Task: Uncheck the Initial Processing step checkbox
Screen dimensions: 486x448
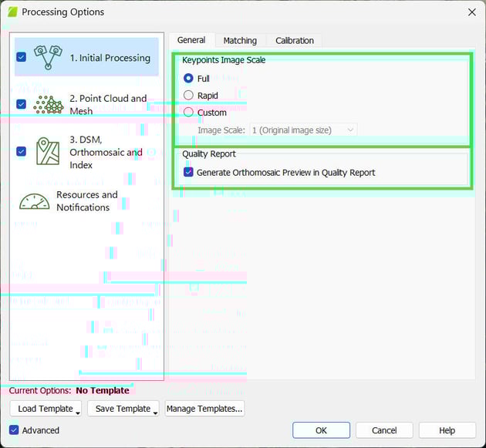Action: [21, 57]
